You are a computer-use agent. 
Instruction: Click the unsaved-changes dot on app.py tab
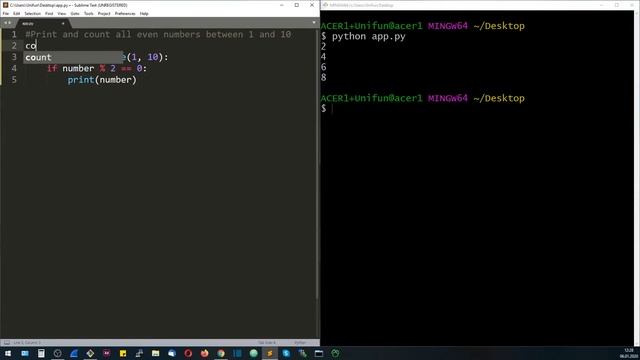[x=63, y=24]
